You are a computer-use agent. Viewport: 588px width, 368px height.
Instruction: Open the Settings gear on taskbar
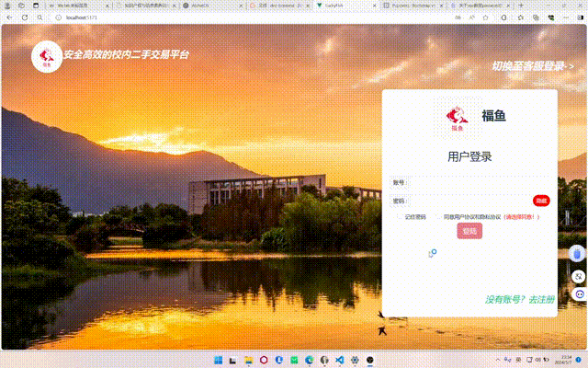click(355, 360)
